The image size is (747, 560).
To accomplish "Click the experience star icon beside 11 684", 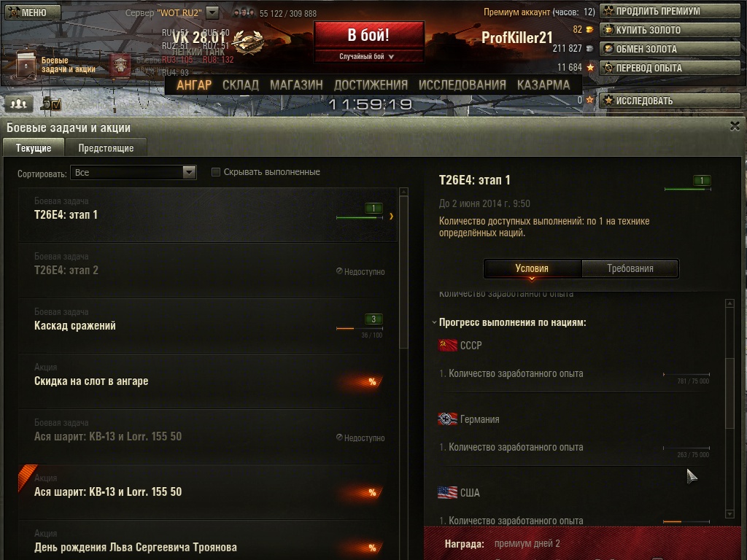I will pos(590,67).
